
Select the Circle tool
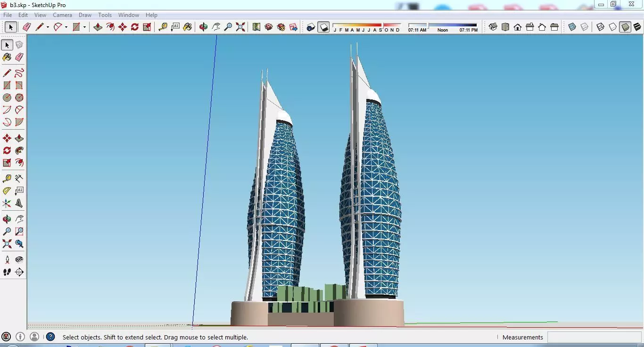click(7, 98)
